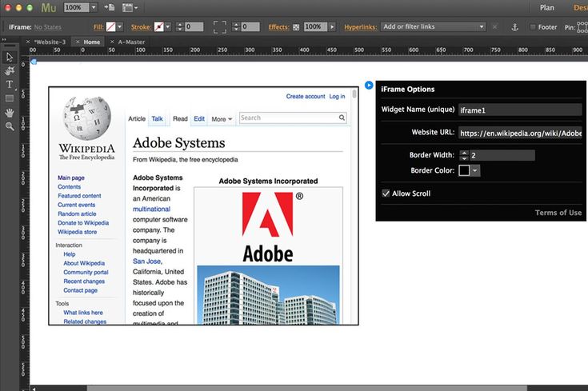Screen dimensions: 588x391
Task: Switch to the A-Master tab
Action: (x=132, y=42)
